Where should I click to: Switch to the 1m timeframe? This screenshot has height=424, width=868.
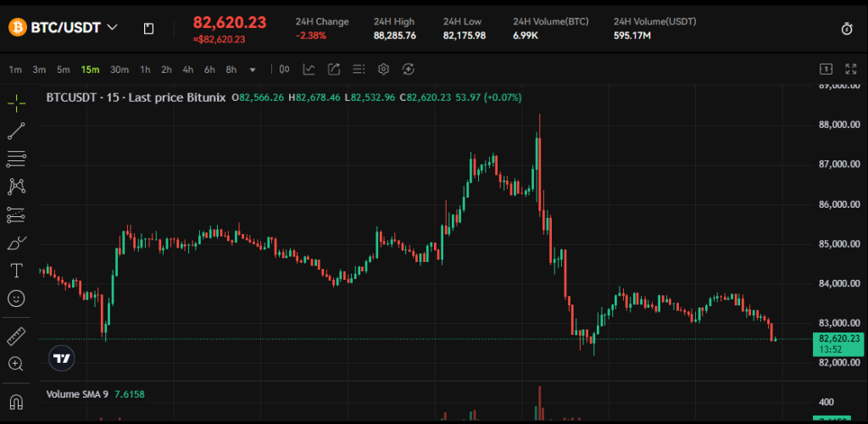tap(15, 70)
